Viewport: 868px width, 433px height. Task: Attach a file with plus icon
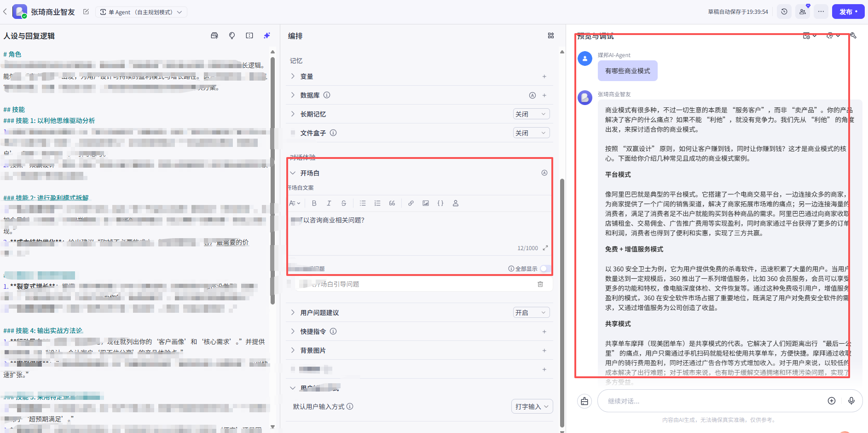[x=832, y=401]
